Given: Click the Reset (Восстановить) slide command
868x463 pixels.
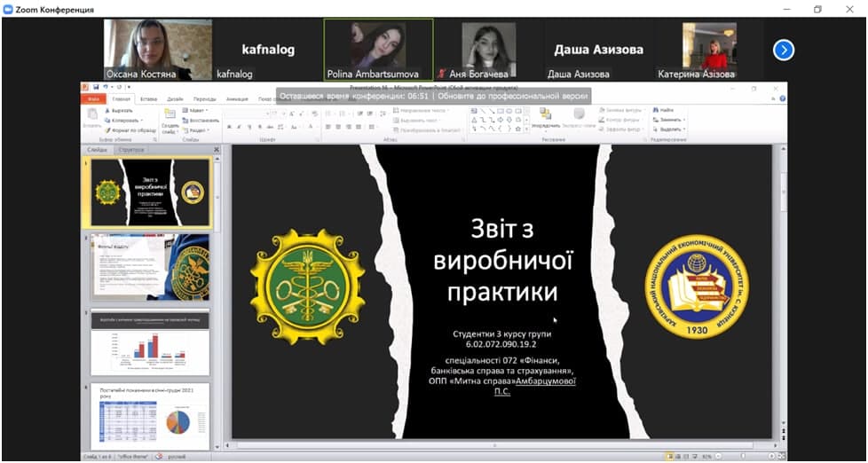Looking at the screenshot, I should [201, 120].
